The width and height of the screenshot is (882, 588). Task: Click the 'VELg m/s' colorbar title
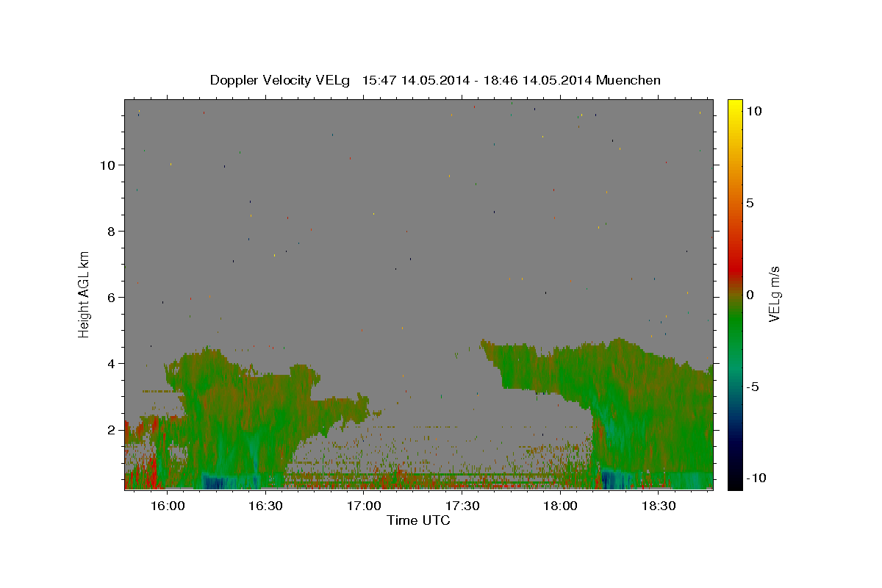click(774, 294)
